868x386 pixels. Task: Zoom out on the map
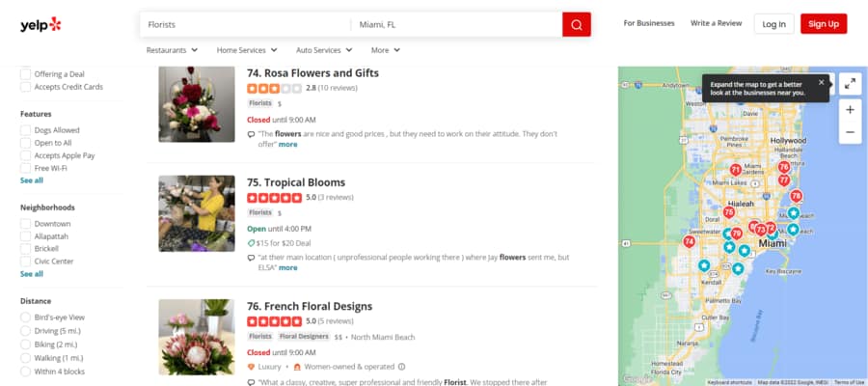coord(850,132)
